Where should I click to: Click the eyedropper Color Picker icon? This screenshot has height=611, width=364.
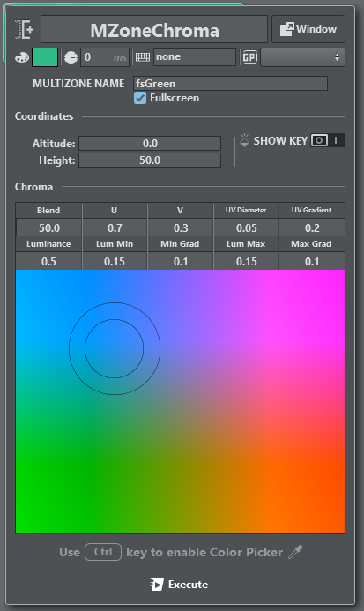(295, 552)
